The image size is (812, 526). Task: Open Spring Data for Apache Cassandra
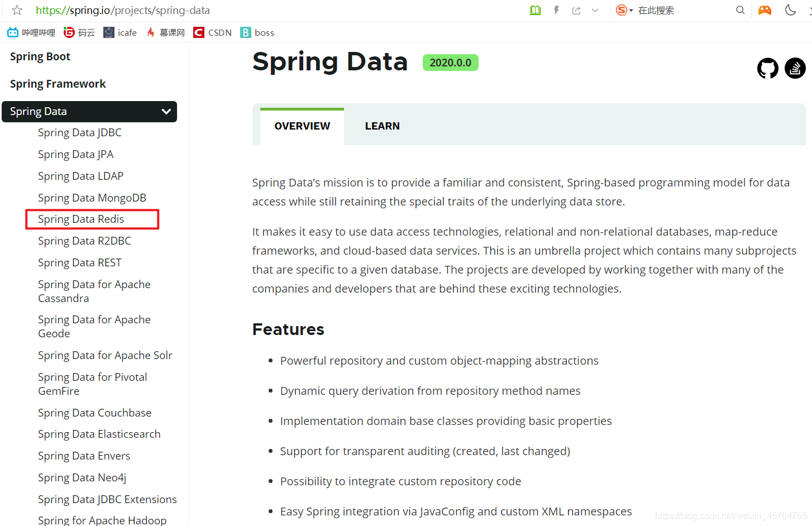coord(94,291)
